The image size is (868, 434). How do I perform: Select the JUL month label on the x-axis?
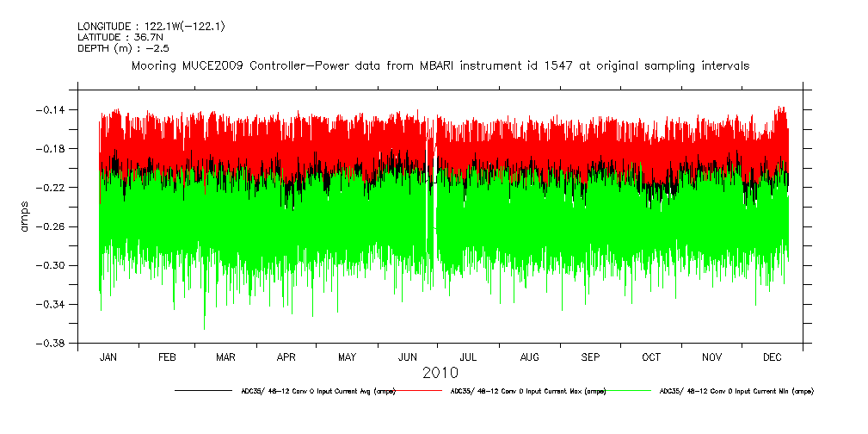[468, 356]
